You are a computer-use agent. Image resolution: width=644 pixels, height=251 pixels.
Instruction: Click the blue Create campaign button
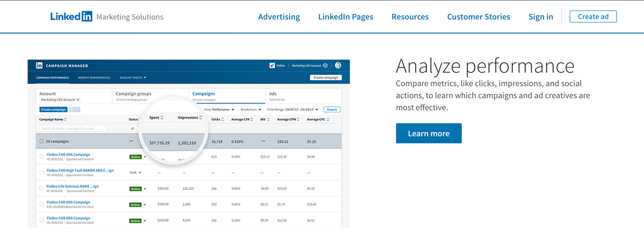(x=53, y=109)
